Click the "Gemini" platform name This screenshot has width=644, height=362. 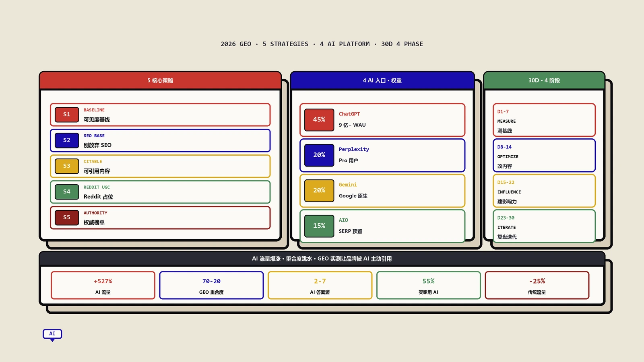tap(348, 185)
